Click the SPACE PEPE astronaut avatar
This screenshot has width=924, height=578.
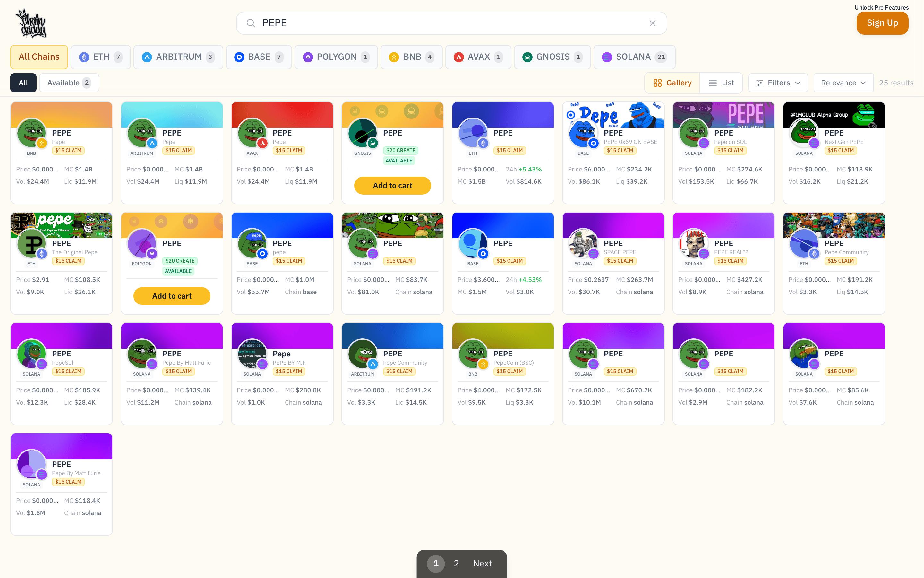tap(583, 243)
